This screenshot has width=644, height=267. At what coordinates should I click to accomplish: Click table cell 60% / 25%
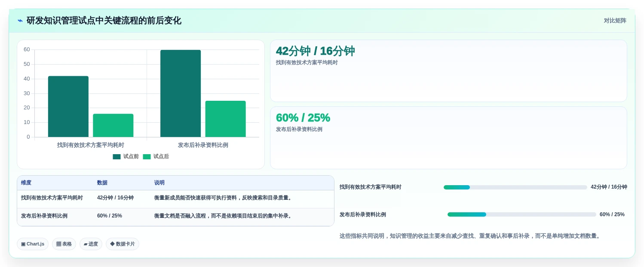110,216
